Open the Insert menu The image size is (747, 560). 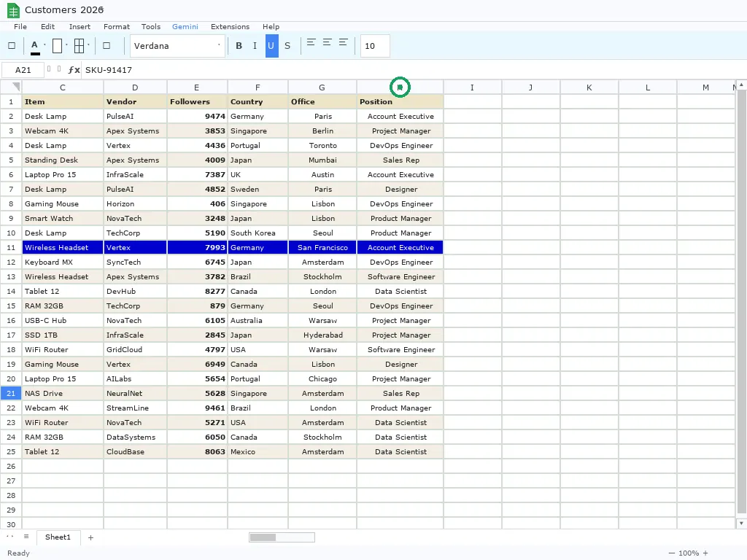[x=80, y=27]
